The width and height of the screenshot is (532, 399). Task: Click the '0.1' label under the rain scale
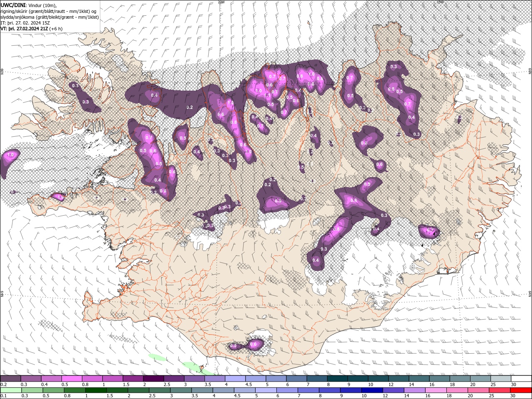tap(3, 396)
